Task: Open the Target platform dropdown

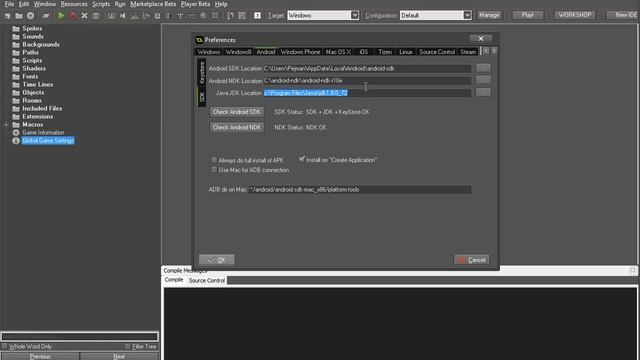Action: pyautogui.click(x=354, y=15)
